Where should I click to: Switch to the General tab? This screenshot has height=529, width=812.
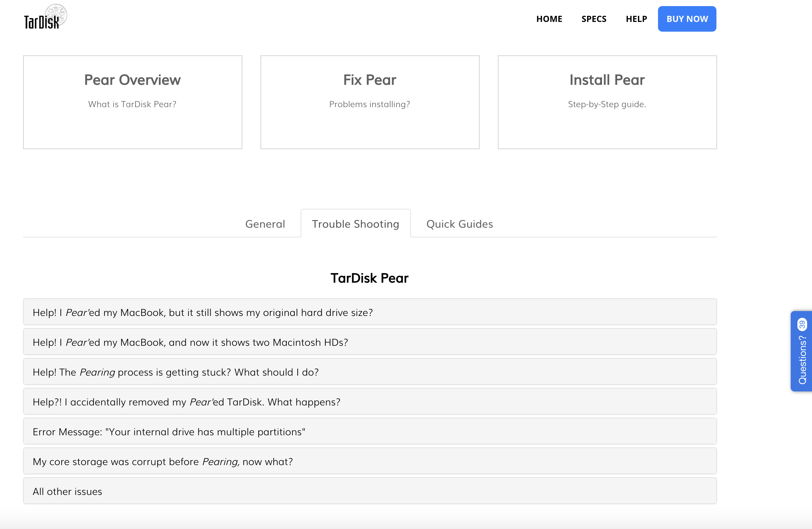(265, 224)
